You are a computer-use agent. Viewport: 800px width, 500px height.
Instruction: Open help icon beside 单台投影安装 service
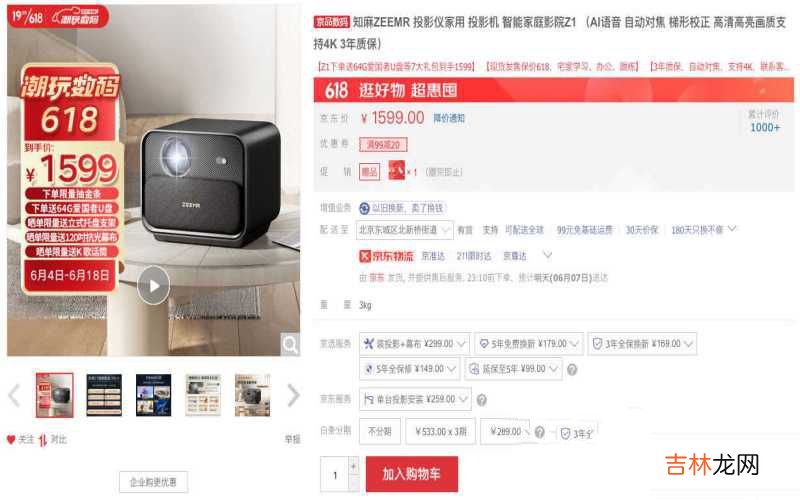(481, 400)
